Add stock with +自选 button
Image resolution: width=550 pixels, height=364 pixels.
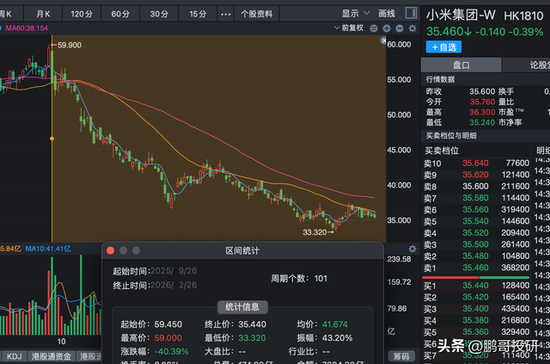(x=444, y=47)
